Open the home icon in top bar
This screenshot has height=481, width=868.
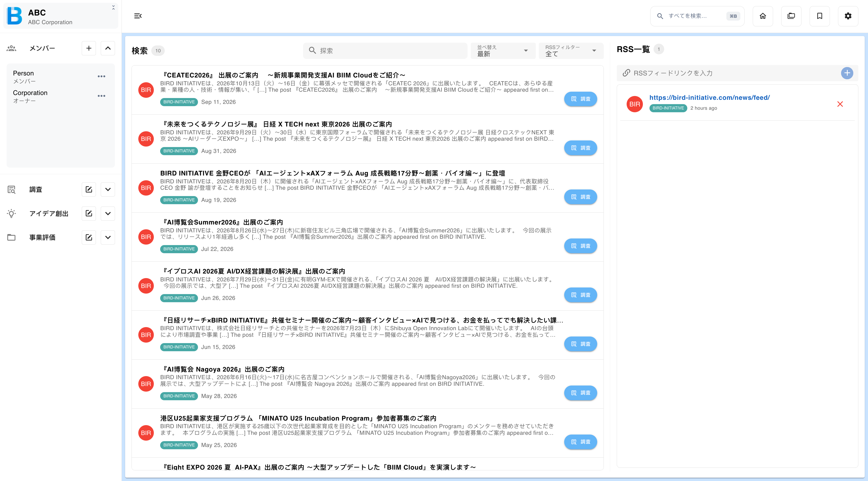[x=763, y=16]
